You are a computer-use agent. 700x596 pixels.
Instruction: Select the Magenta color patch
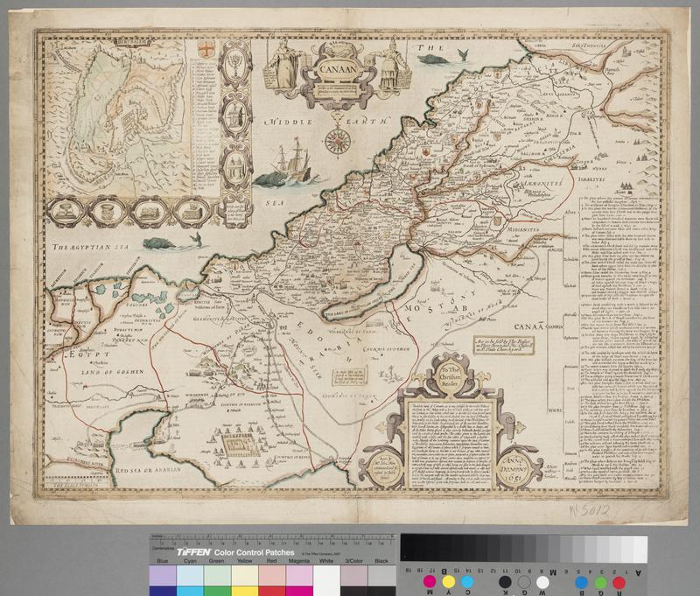click(x=299, y=580)
